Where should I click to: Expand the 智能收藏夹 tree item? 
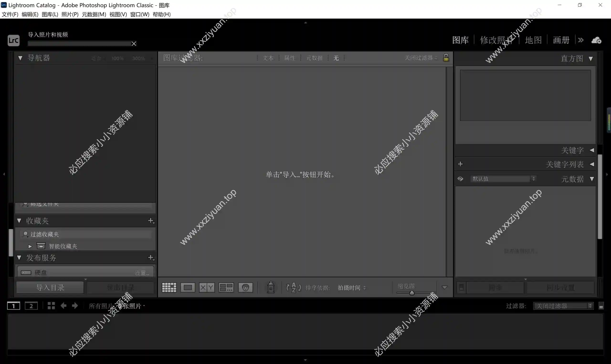click(x=30, y=246)
